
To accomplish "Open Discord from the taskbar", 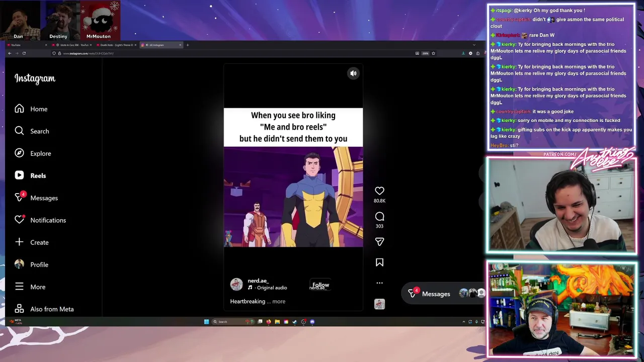I will click(x=312, y=322).
